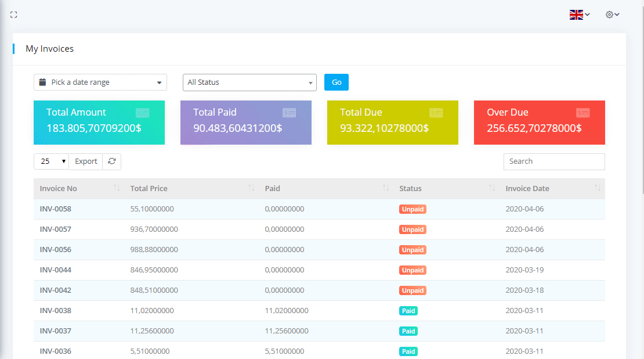Open the All Status filter dropdown
Screen dimensions: 644x359
click(x=249, y=82)
